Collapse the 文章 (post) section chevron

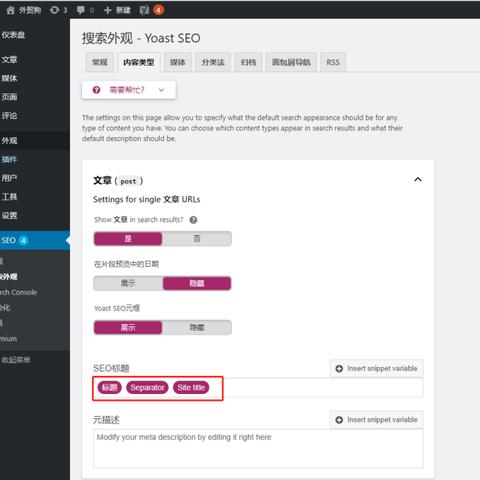pyautogui.click(x=418, y=180)
